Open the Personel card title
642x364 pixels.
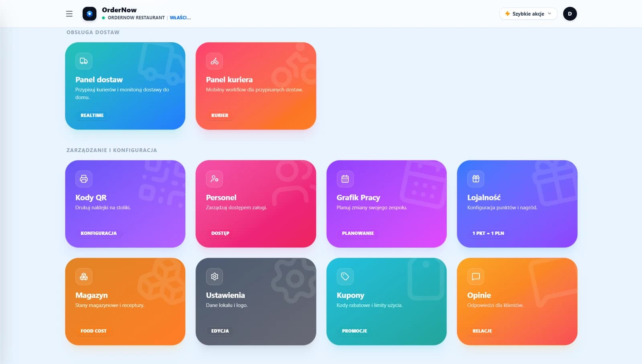coord(221,198)
